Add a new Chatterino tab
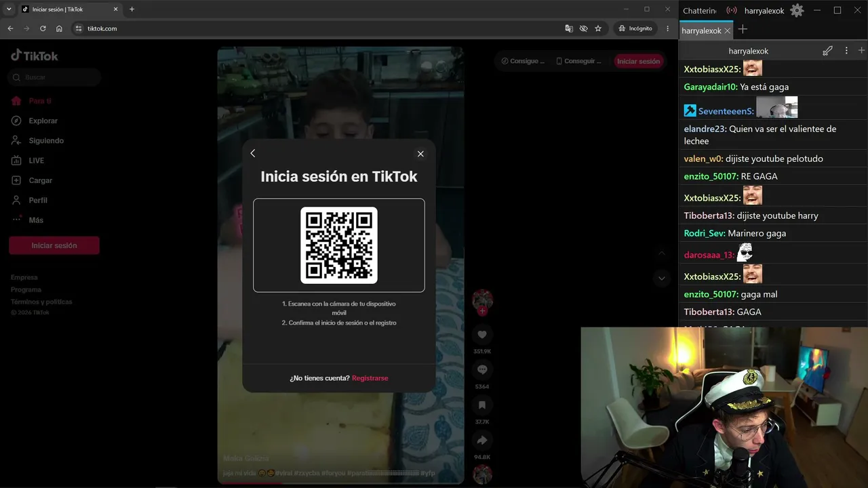This screenshot has height=488, width=868. (x=743, y=29)
